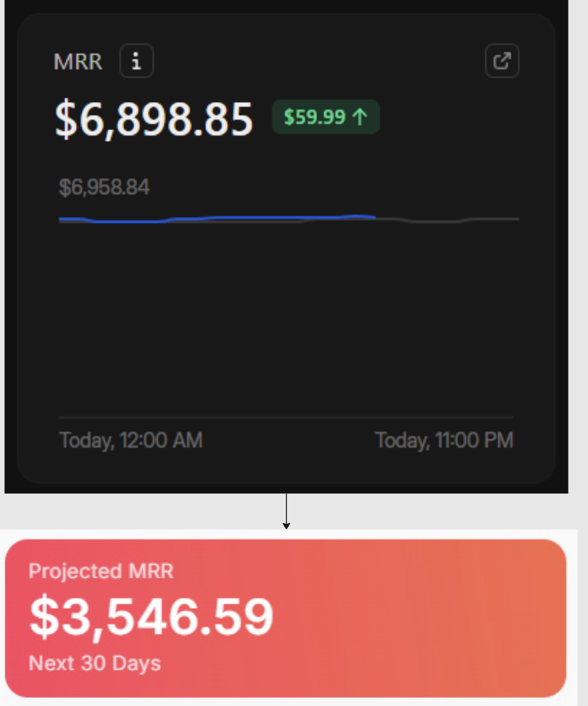Click the chart's bottom axis line
This screenshot has height=706, width=588.
click(286, 417)
